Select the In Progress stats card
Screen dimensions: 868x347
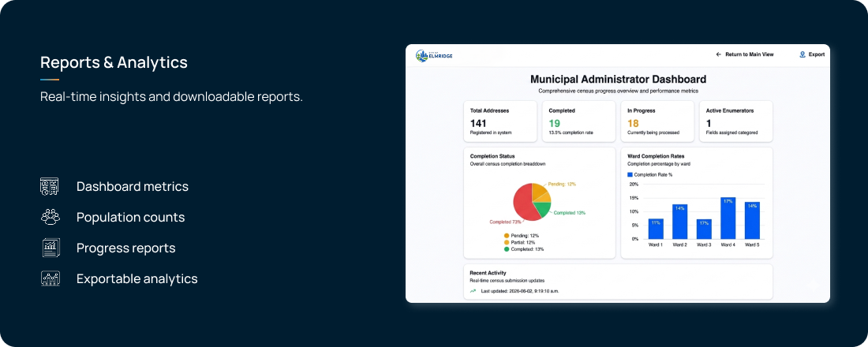(x=657, y=121)
